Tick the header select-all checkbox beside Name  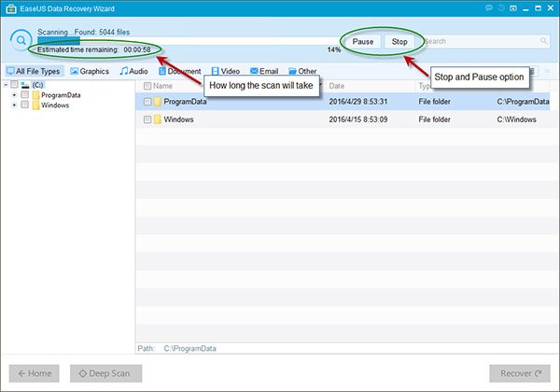(x=147, y=86)
